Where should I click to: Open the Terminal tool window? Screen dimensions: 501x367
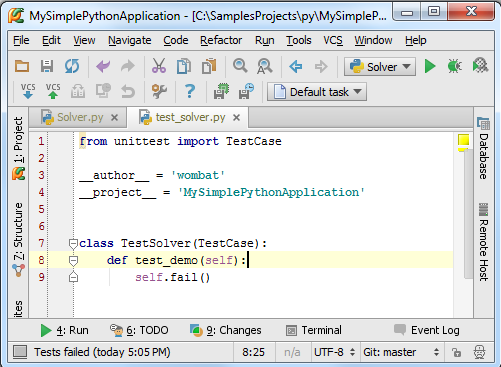pyautogui.click(x=314, y=330)
